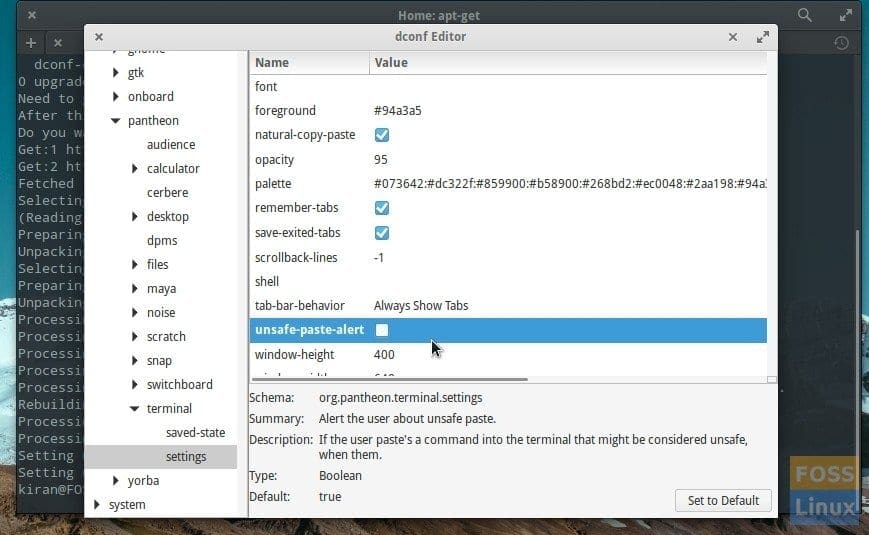
Task: Open tab-bar-behavior Always Show Tabs value
Action: click(421, 305)
